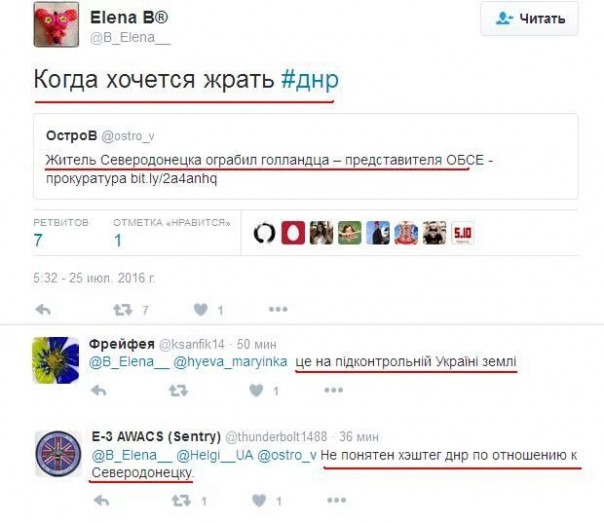Like the main tweet by Elena B

point(201,309)
